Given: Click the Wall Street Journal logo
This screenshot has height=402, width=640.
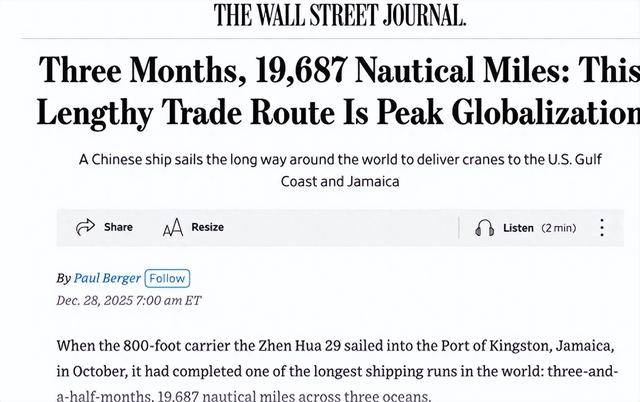Looking at the screenshot, I should pyautogui.click(x=340, y=15).
